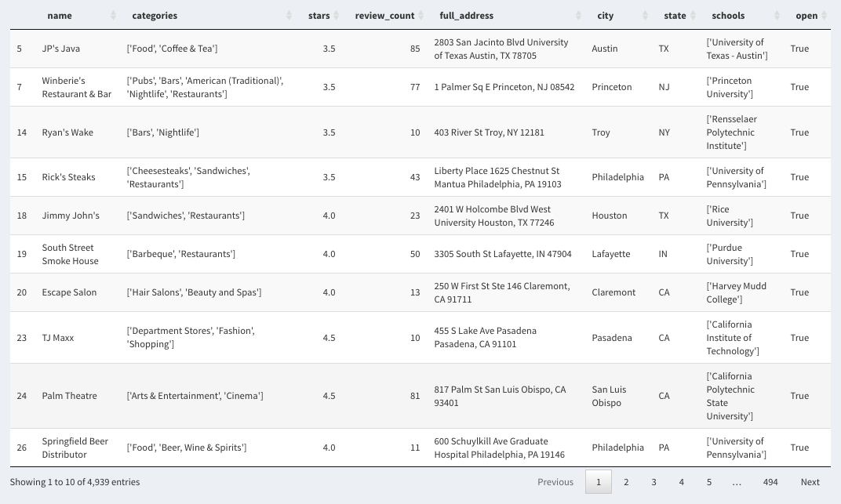
Task: Click sort icon next to full_address
Action: point(578,16)
